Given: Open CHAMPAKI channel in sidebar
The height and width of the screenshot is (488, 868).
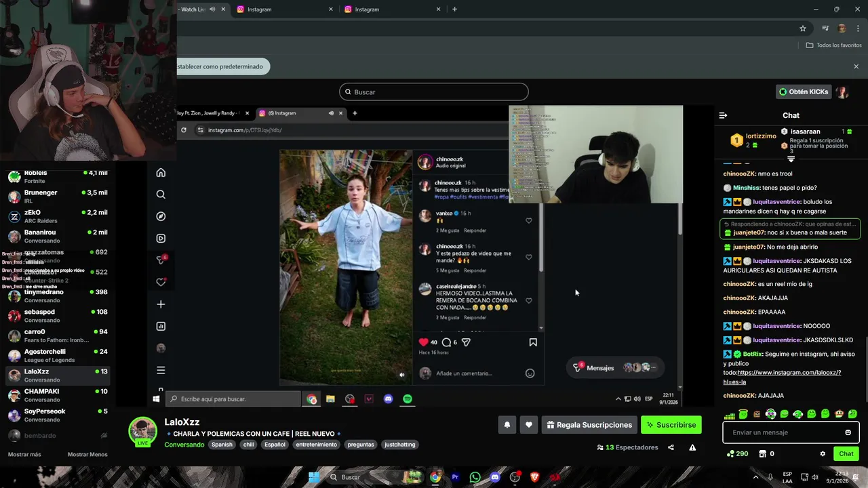Looking at the screenshot, I should pyautogui.click(x=58, y=395).
